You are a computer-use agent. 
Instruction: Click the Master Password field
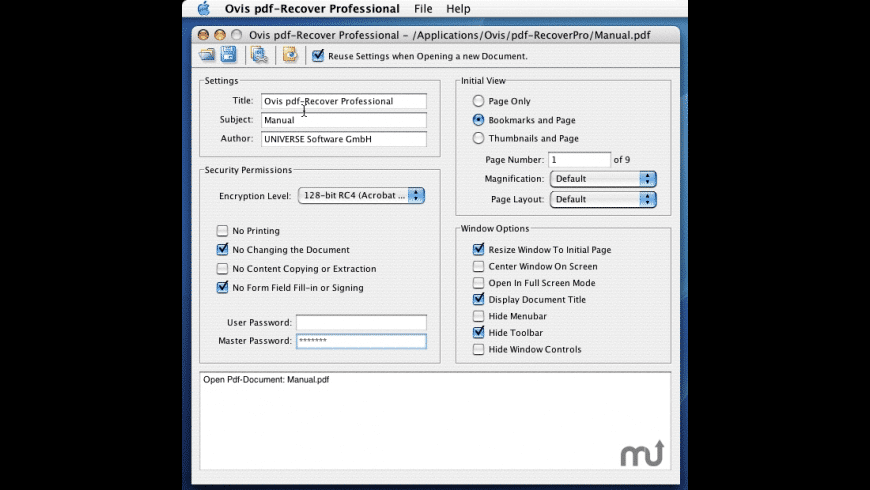(361, 341)
